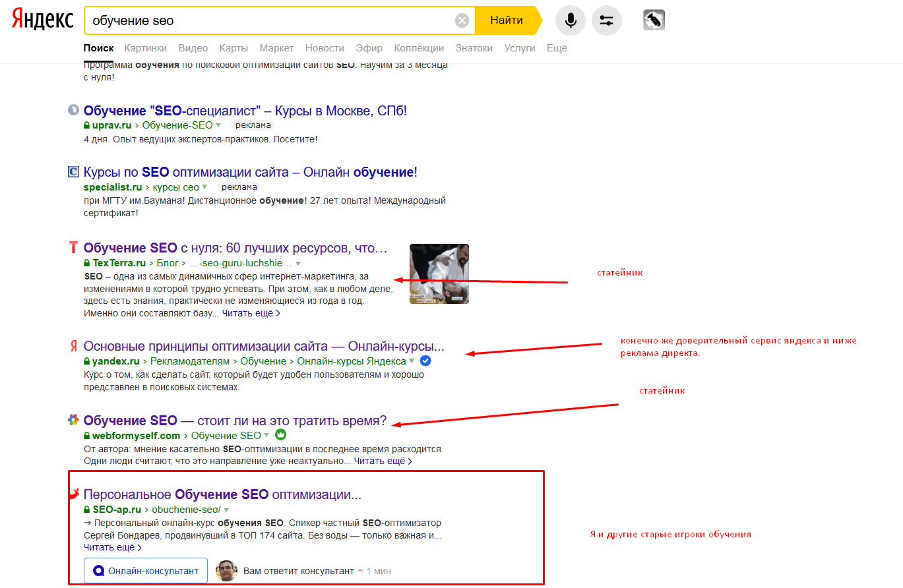903x588 pixels.
Task: Click the реклама label of uprav.ru ad
Action: 252,125
